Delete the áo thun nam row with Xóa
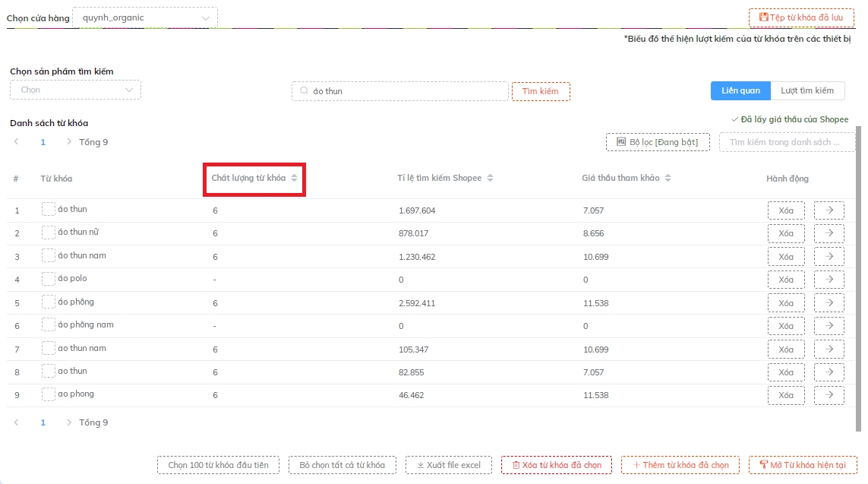Viewport: 868px width, 484px height. pos(786,257)
